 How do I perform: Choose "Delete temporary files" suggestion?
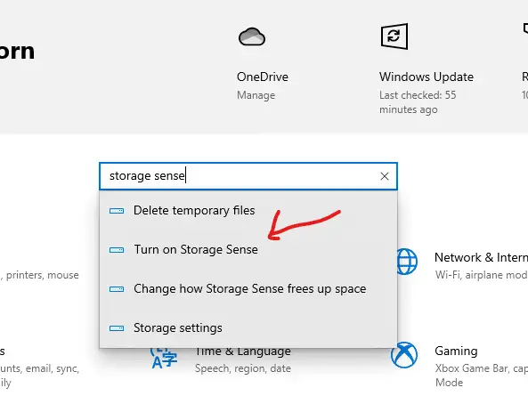[248, 211]
